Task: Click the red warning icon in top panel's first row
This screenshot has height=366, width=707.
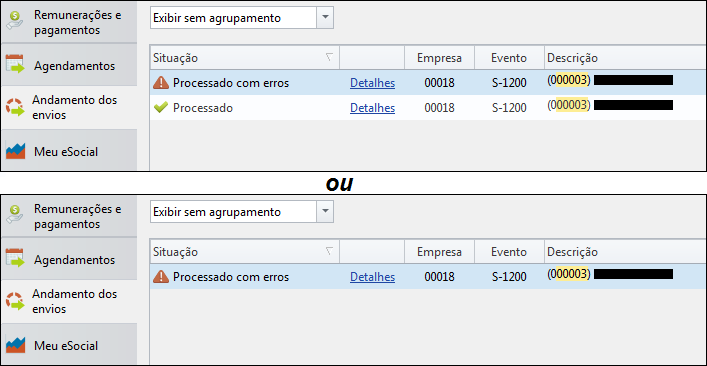Action: point(161,82)
